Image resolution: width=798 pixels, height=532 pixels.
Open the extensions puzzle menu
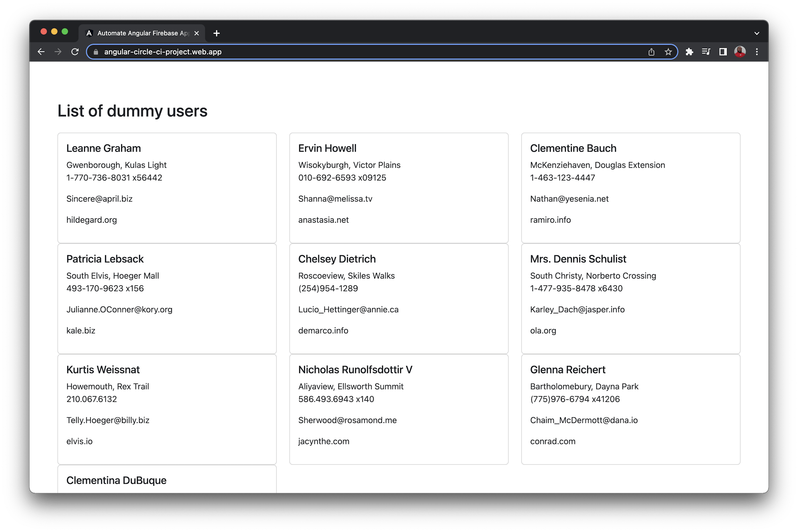pyautogui.click(x=689, y=52)
